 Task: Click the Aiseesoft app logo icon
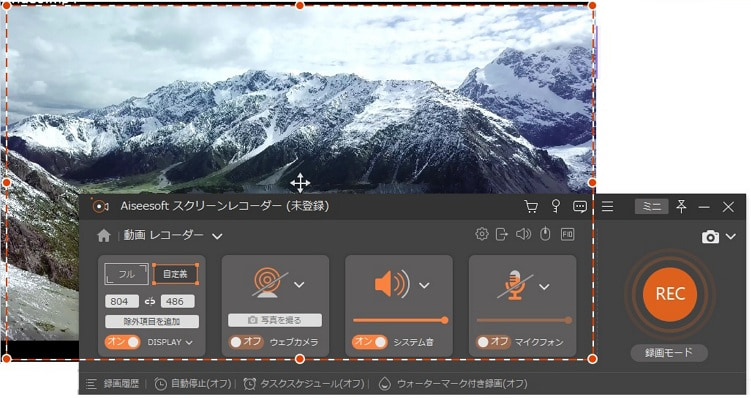[100, 206]
